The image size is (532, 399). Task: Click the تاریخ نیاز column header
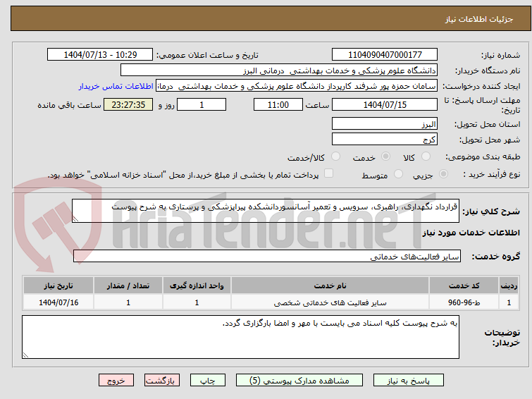(58, 286)
